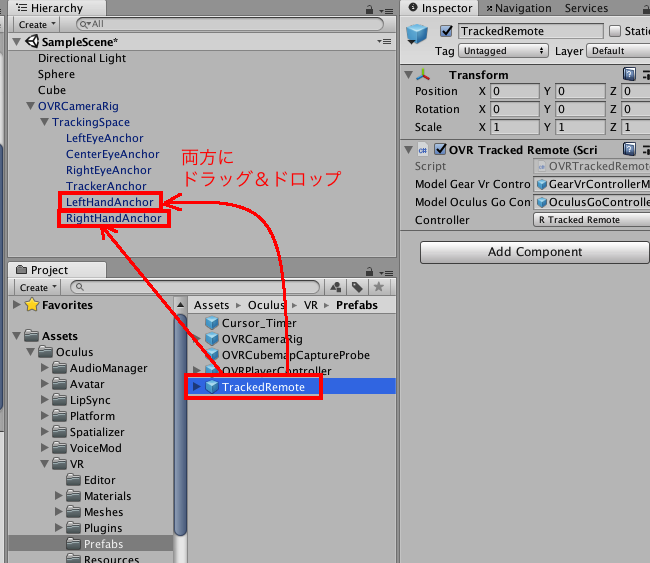The image size is (650, 563).
Task: Click the TrackedRemote name field
Action: coord(531,31)
